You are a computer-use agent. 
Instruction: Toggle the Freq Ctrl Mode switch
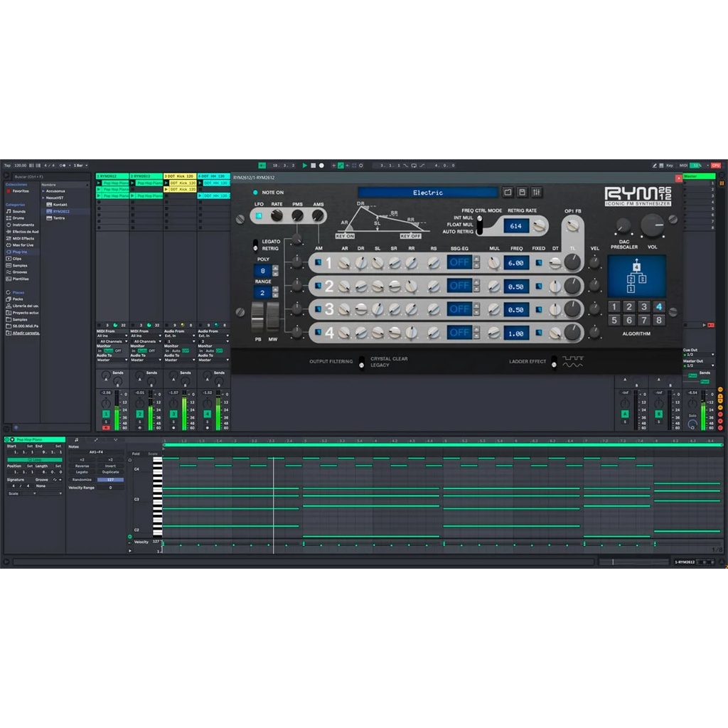(480, 225)
